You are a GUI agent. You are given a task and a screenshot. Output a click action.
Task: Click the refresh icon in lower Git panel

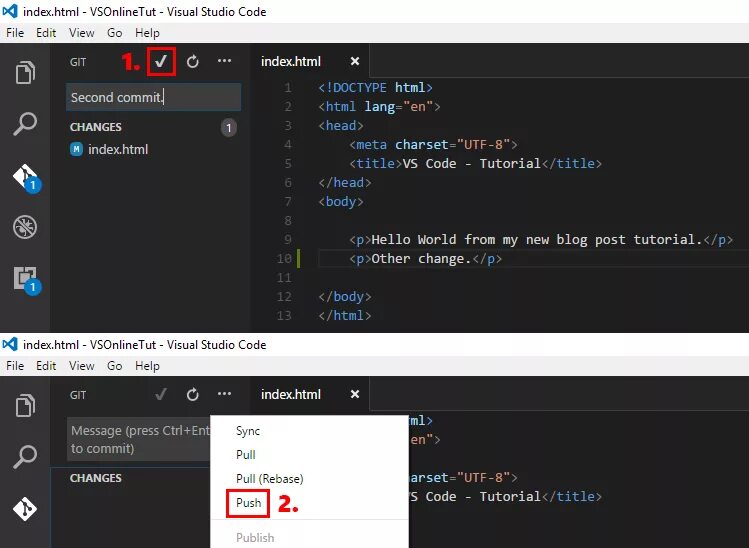pos(193,394)
